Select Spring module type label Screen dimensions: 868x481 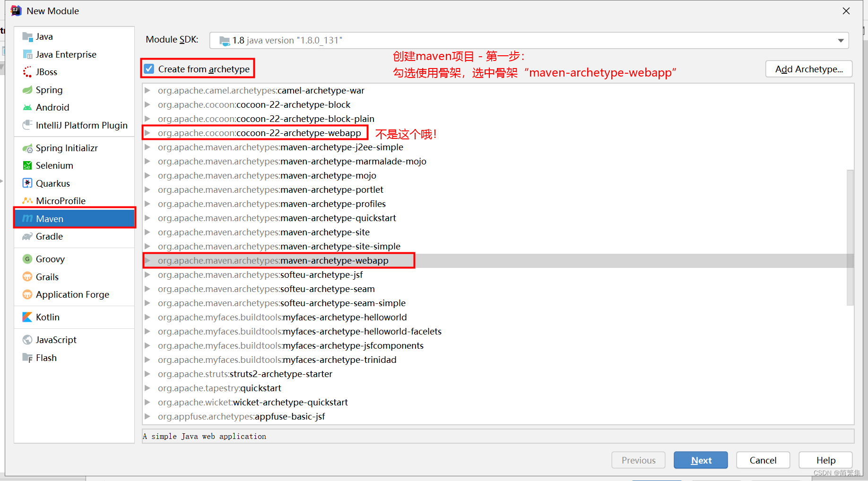(49, 90)
